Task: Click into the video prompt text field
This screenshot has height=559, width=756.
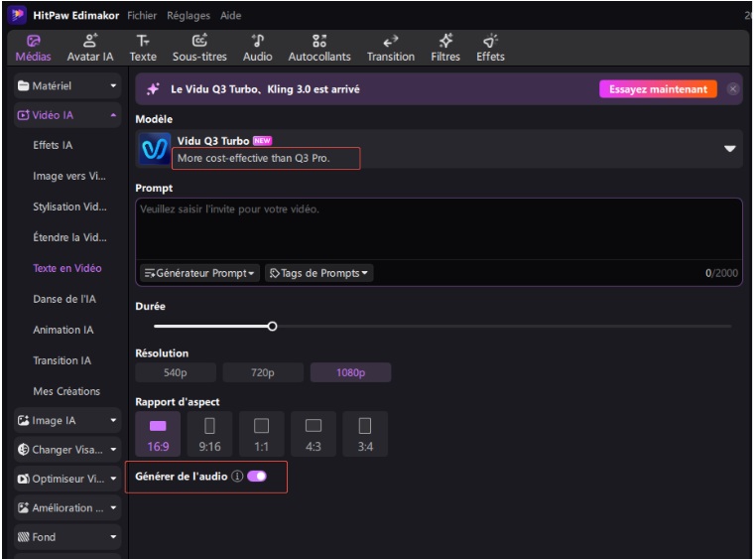Action: click(x=437, y=228)
